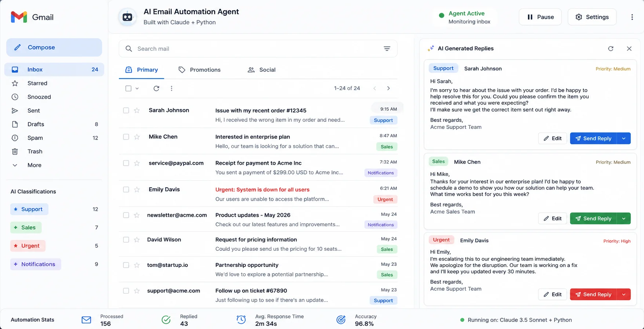The height and width of the screenshot is (329, 644).
Task: Open agent Settings
Action: pyautogui.click(x=592, y=17)
